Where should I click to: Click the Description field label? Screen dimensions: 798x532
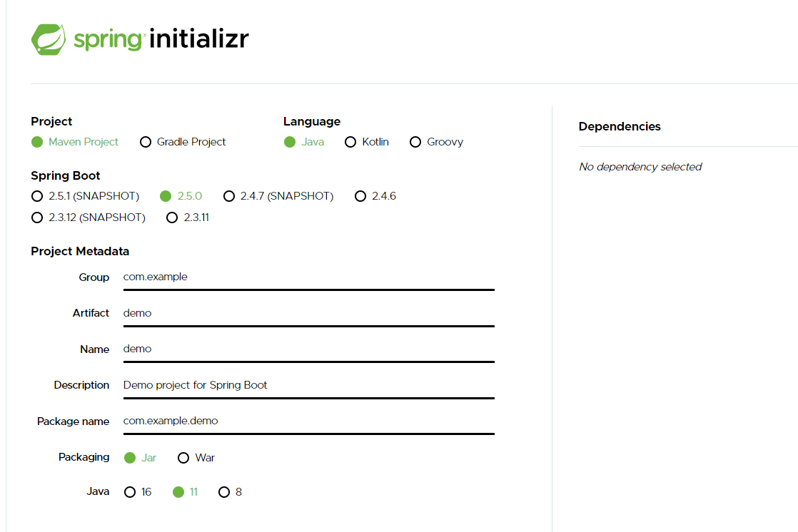(x=81, y=385)
